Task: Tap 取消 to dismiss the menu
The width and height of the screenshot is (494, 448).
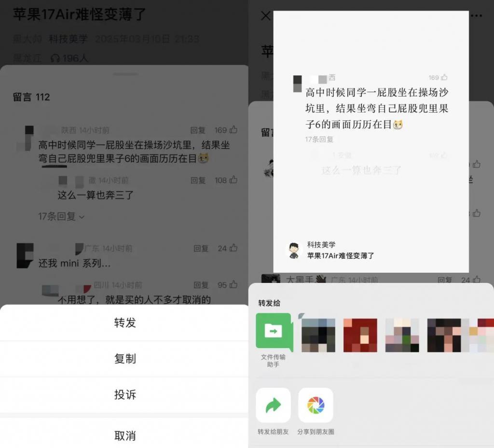Action: point(124,434)
